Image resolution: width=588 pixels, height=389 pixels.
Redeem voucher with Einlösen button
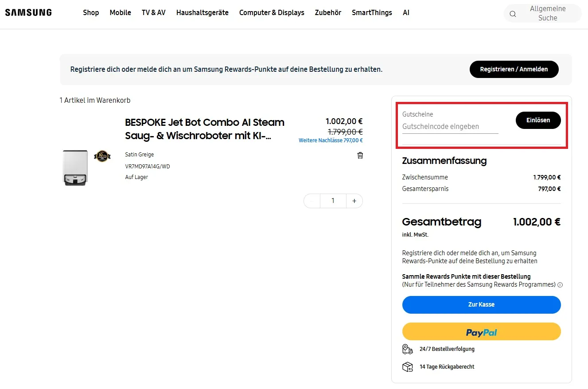click(538, 120)
